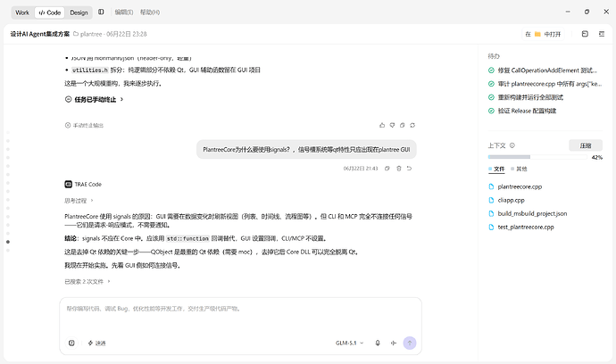The height and width of the screenshot is (364, 616).
Task: Click the check icon for 验证 Release 配置构建
Action: click(x=491, y=111)
